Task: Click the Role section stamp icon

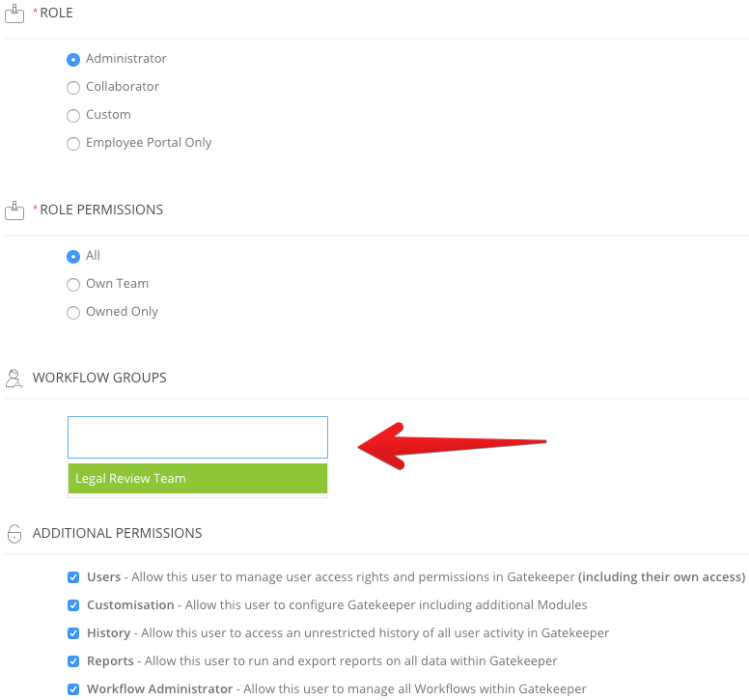Action: coord(14,14)
